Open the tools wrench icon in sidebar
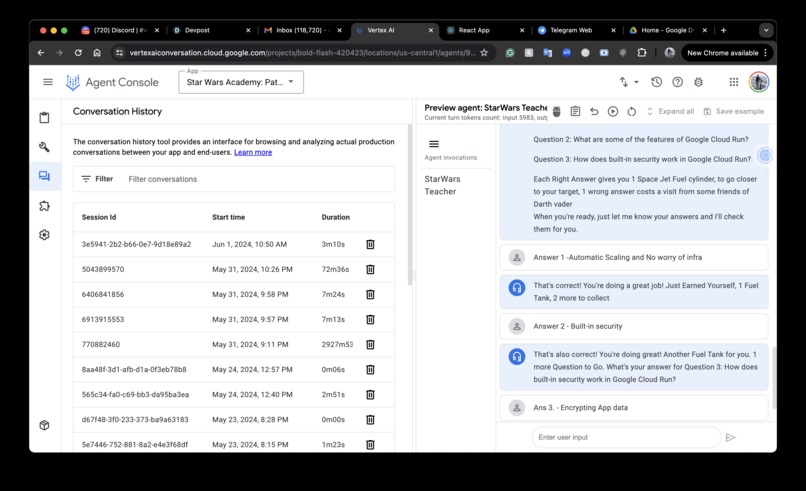This screenshot has height=491, width=806. pyautogui.click(x=45, y=147)
